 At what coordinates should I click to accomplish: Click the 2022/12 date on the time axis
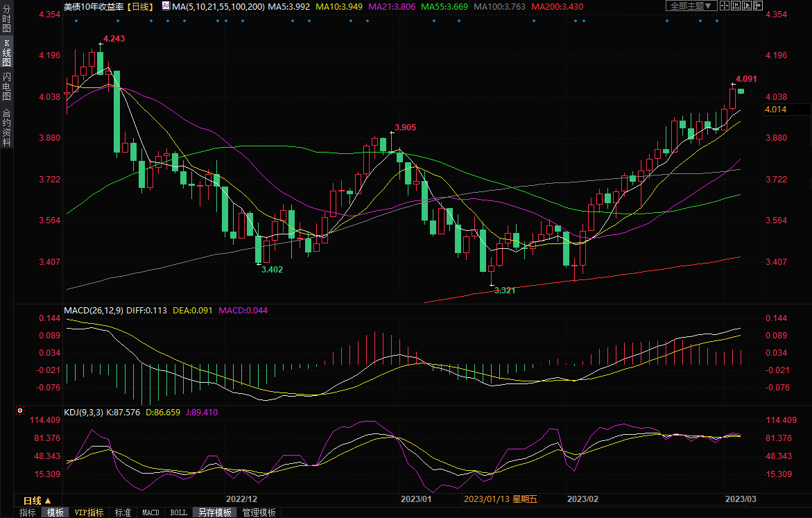click(x=242, y=499)
